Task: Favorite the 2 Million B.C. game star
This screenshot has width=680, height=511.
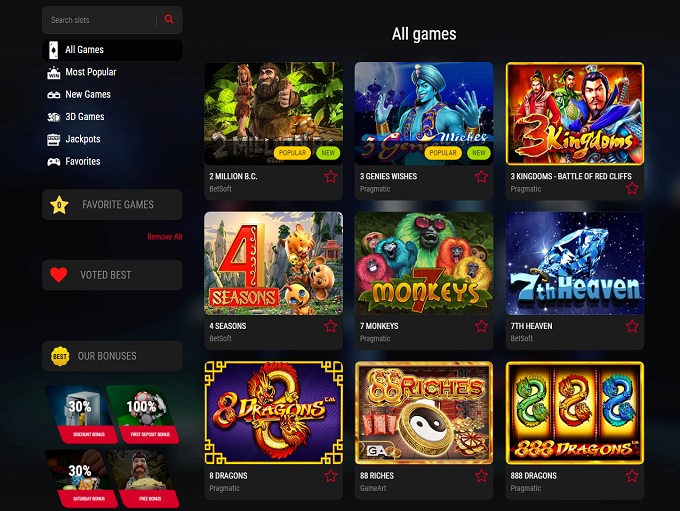Action: tap(330, 177)
